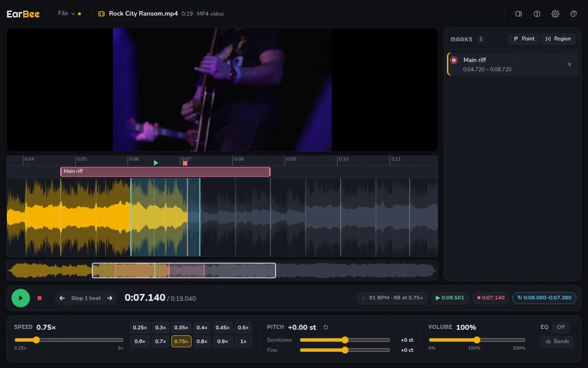Open EQ Bands settings
The image size is (588, 368).
tap(557, 341)
